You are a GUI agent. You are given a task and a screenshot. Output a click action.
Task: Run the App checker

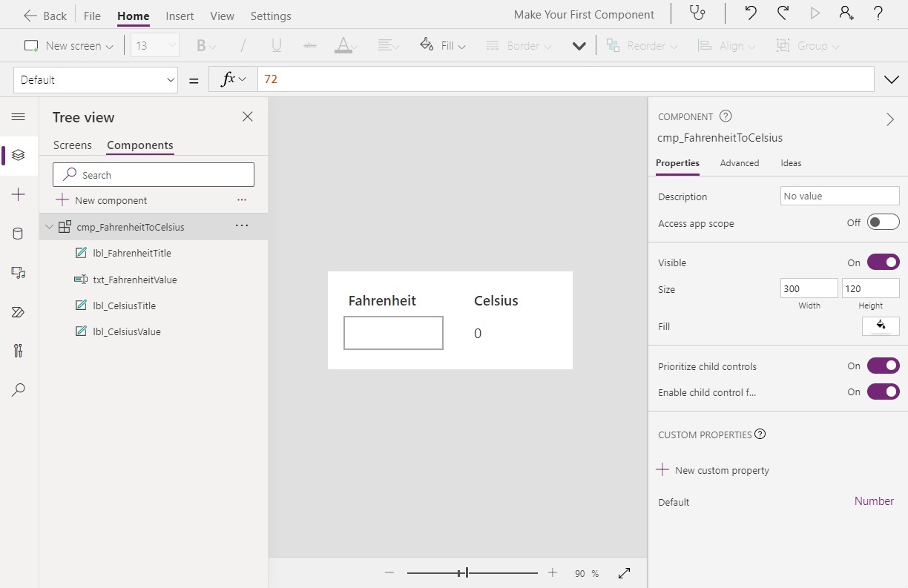696,13
